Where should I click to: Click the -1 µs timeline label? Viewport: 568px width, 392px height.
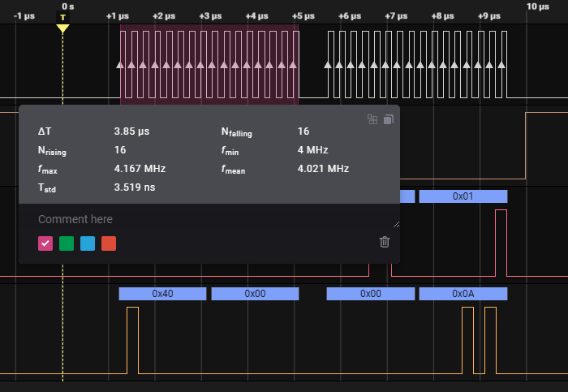point(24,16)
